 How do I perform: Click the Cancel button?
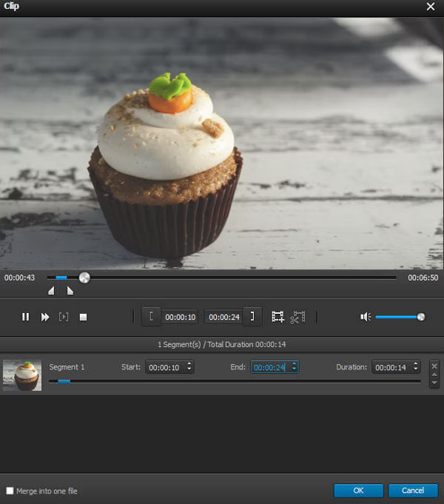(x=413, y=491)
